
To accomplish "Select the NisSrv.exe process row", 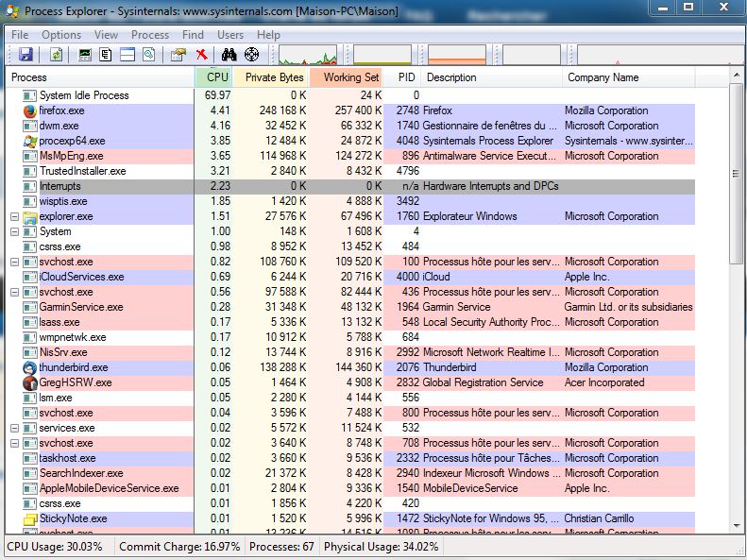I will point(350,352).
